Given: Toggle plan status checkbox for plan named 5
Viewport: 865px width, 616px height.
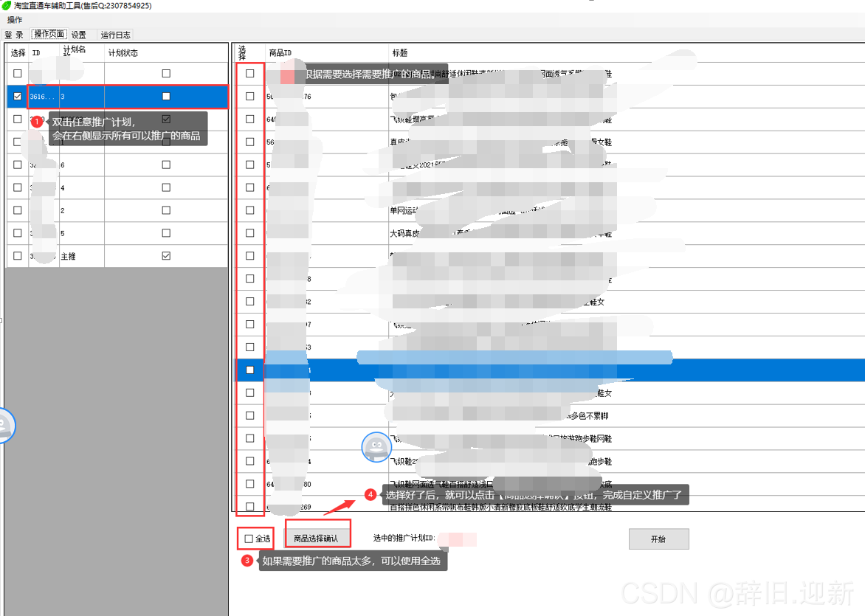Looking at the screenshot, I should coord(166,233).
